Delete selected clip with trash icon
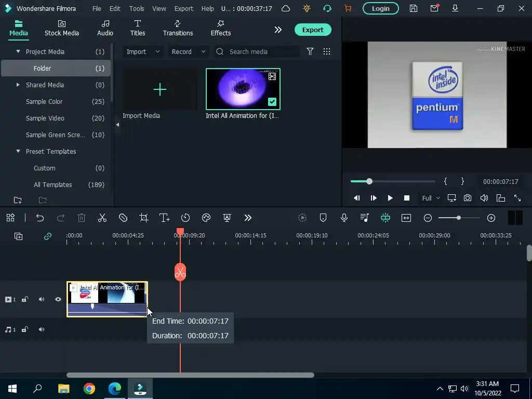Viewport: 532px width, 399px height. pos(82,218)
